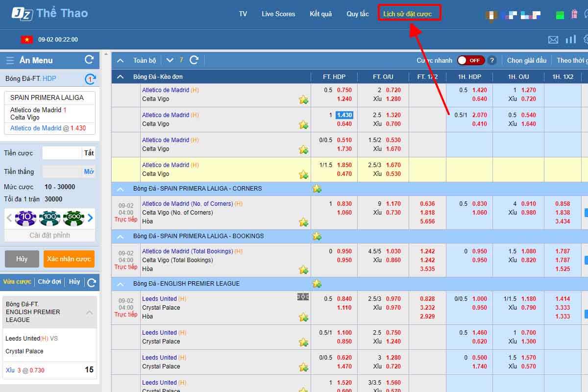Open Lịch sử đặt cược in the top menu
Image resolution: width=588 pixels, height=392 pixels.
click(x=408, y=14)
